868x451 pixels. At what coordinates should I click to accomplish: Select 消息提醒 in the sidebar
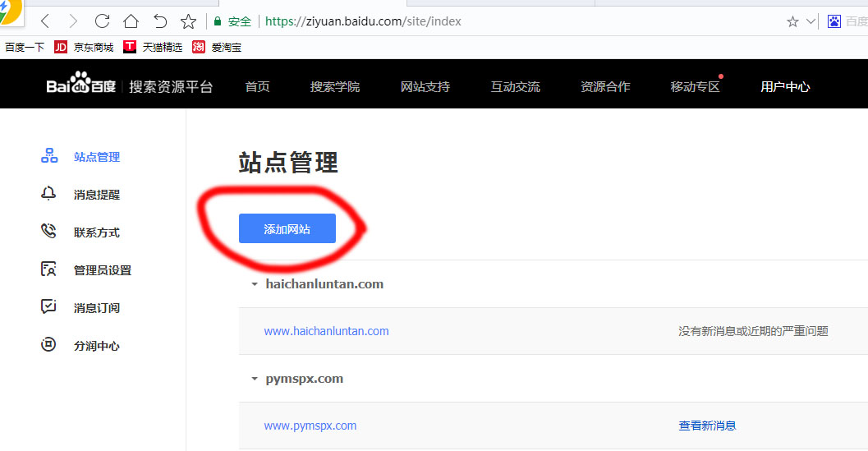(97, 195)
